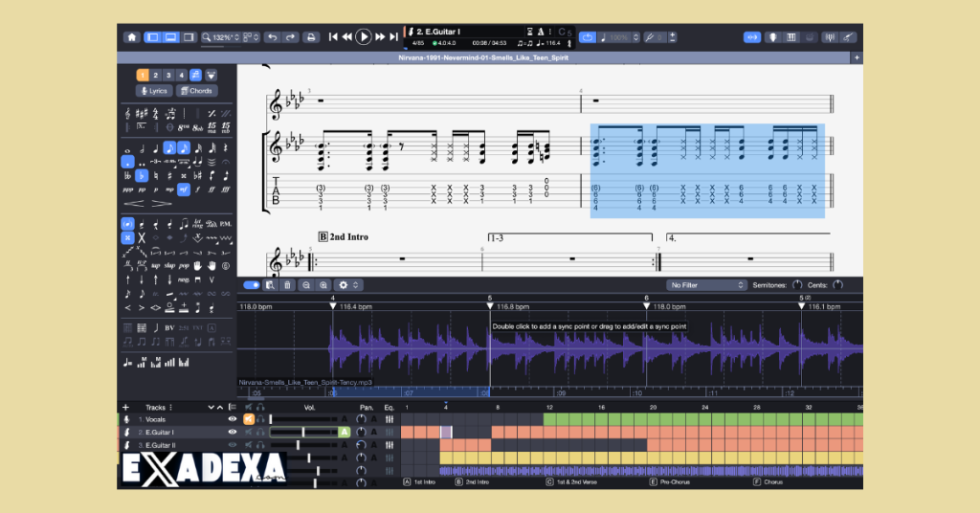Toggle the count-in hourglass icon

[529, 32]
